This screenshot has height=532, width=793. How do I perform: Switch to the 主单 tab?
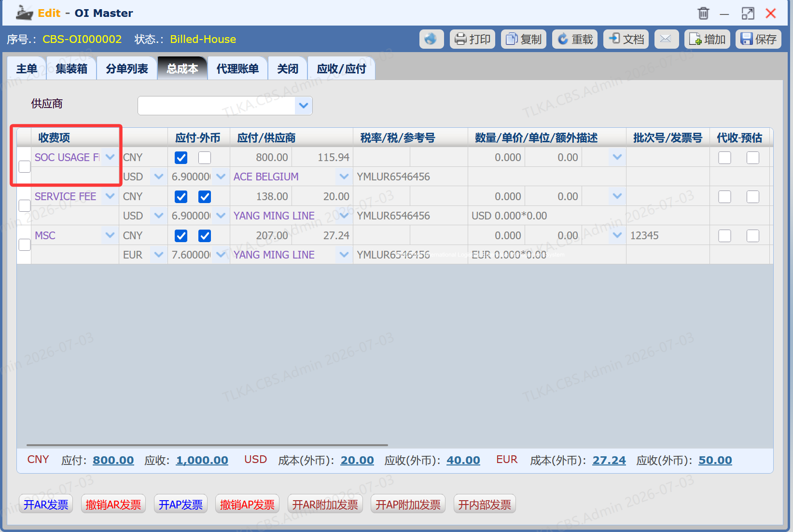click(27, 68)
